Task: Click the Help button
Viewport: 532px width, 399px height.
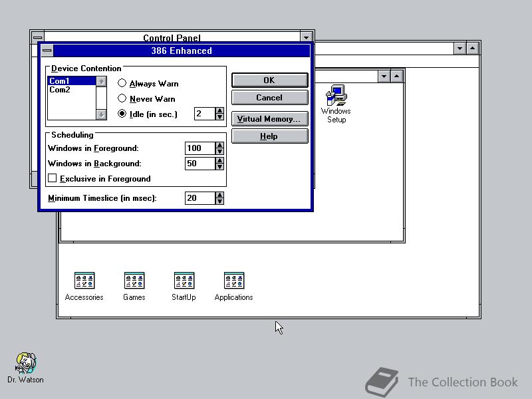Action: [x=270, y=136]
